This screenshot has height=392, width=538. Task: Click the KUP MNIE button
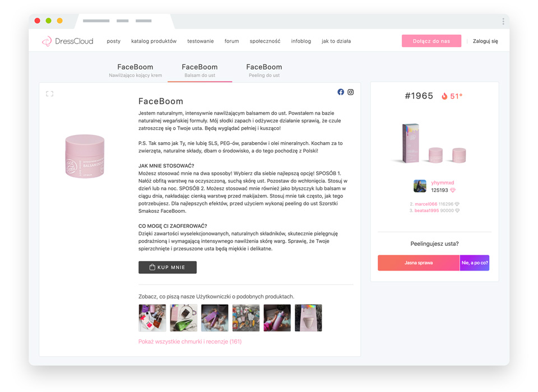tap(168, 267)
